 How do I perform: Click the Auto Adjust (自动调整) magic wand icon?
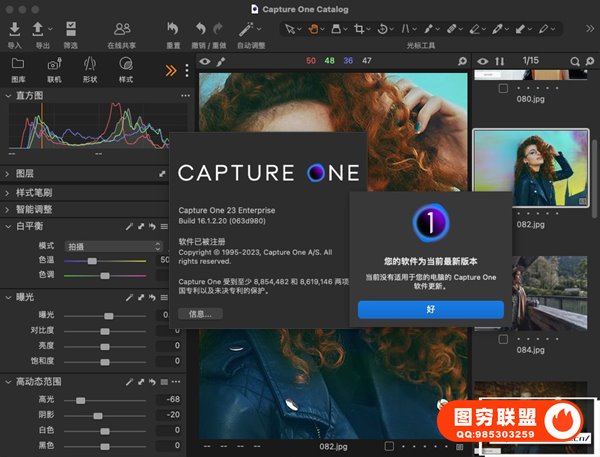[245, 29]
